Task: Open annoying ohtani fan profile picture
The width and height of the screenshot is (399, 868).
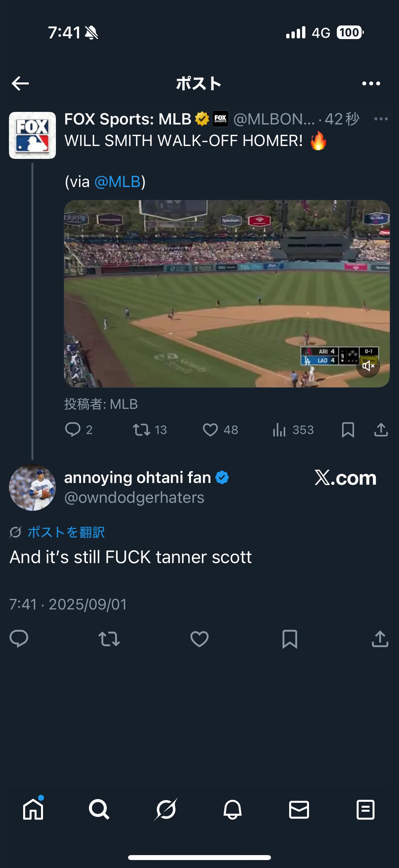Action: point(32,488)
